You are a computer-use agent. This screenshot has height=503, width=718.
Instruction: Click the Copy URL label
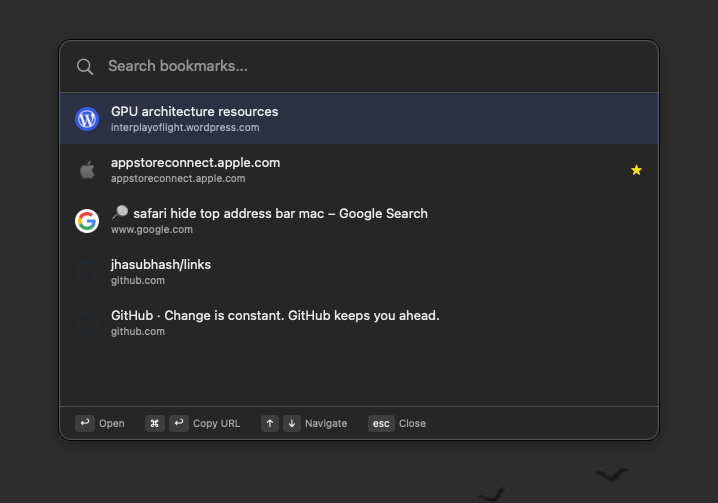click(217, 423)
